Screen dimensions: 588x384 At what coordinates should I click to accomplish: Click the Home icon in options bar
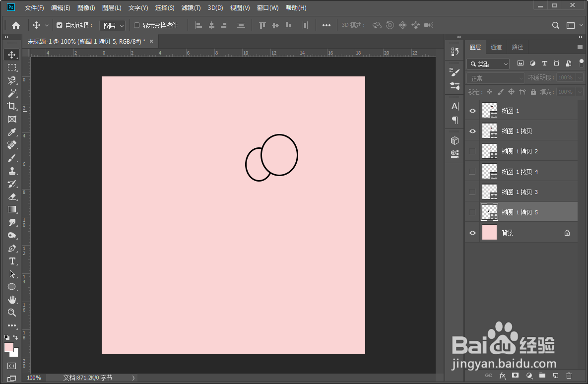click(16, 25)
